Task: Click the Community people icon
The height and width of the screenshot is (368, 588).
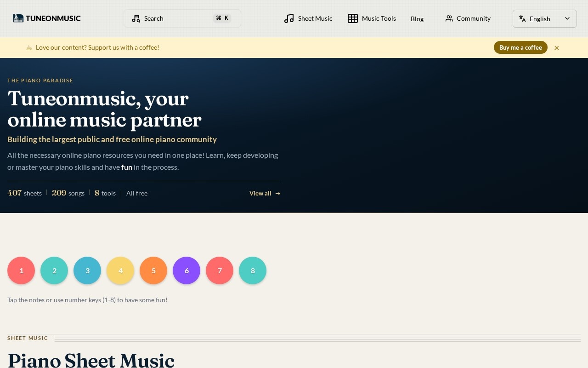Action: [x=449, y=18]
